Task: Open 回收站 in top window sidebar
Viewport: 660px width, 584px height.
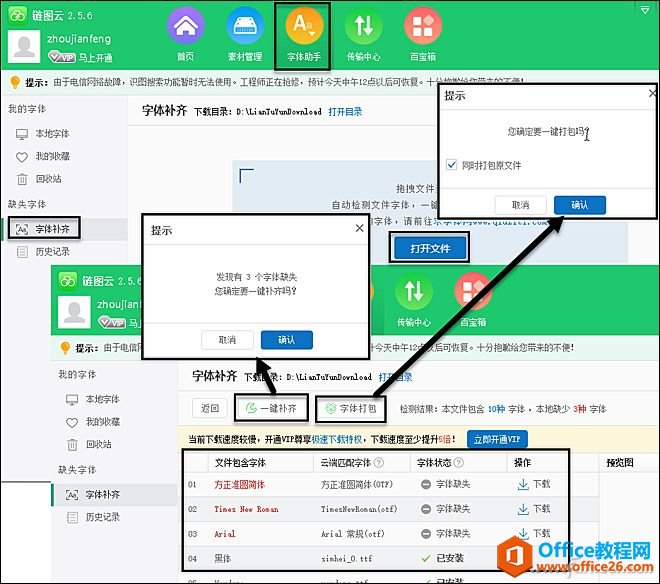Action: (39, 179)
